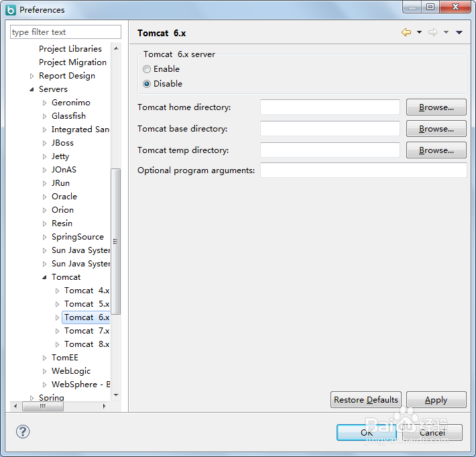Click the Preferences window app icon
476x457 pixels.
pos(11,9)
